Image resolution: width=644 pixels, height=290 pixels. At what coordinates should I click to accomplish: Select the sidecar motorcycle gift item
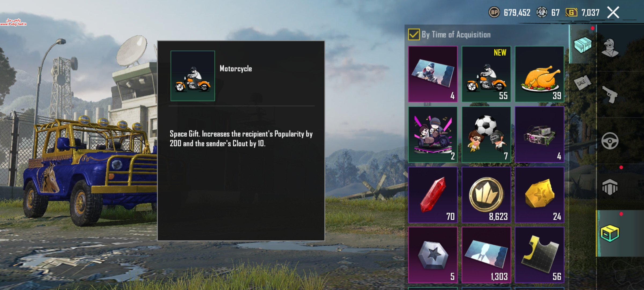433,135
